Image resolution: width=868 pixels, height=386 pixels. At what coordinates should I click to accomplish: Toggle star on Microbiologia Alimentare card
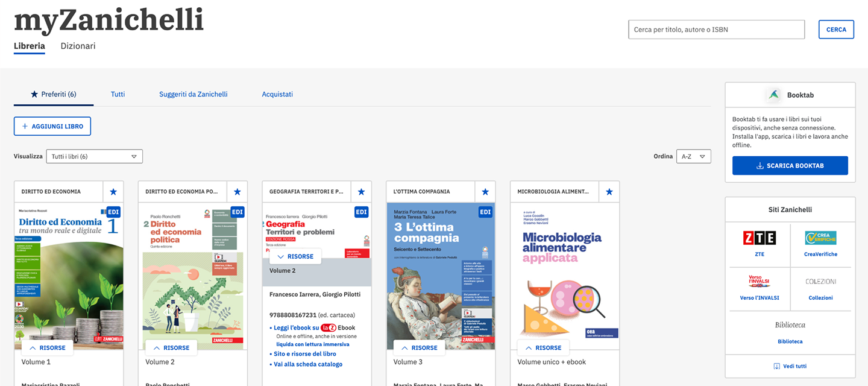click(x=609, y=192)
